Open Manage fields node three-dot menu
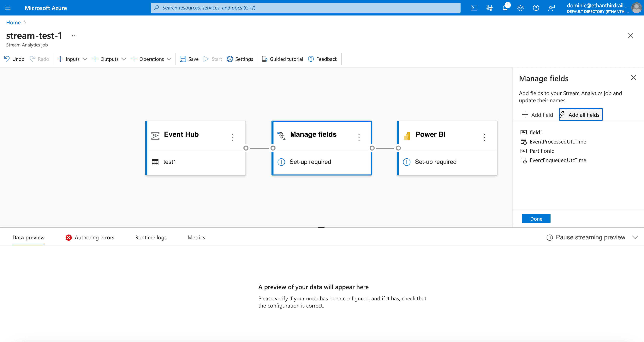The height and width of the screenshot is (342, 644). pos(359,138)
